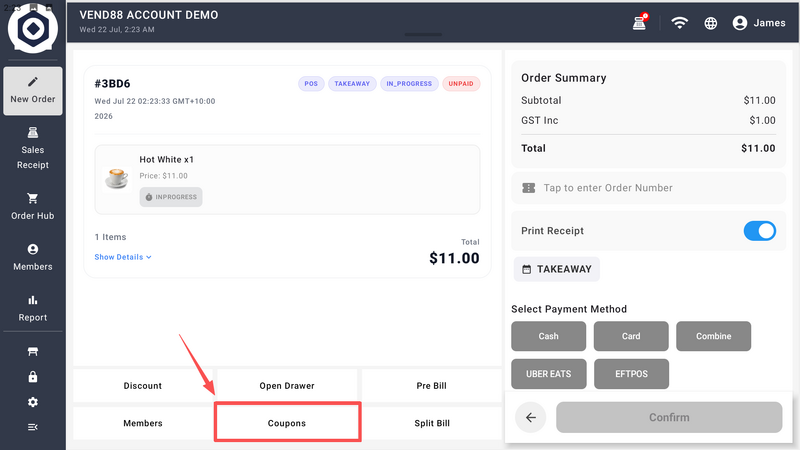Tap the Order Number input field
Image resolution: width=800 pixels, height=450 pixels.
pyautogui.click(x=648, y=188)
